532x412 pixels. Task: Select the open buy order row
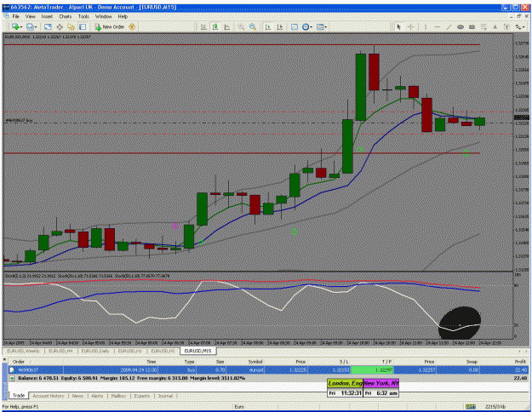[x=268, y=369]
